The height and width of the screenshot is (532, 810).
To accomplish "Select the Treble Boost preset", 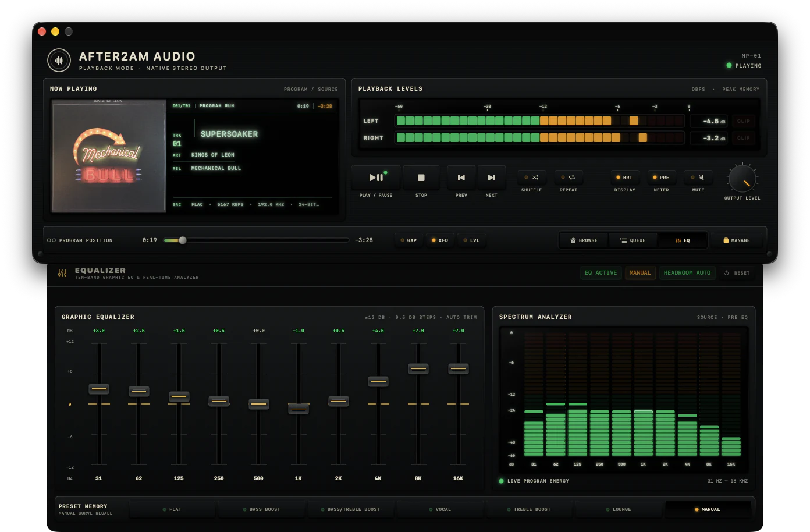I will click(x=529, y=509).
